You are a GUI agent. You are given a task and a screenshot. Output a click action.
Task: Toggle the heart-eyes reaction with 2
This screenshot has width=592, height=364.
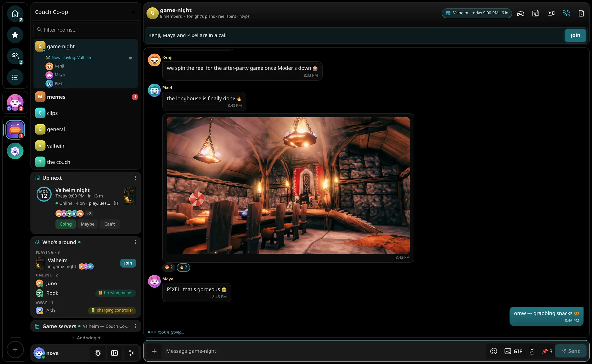pyautogui.click(x=169, y=267)
